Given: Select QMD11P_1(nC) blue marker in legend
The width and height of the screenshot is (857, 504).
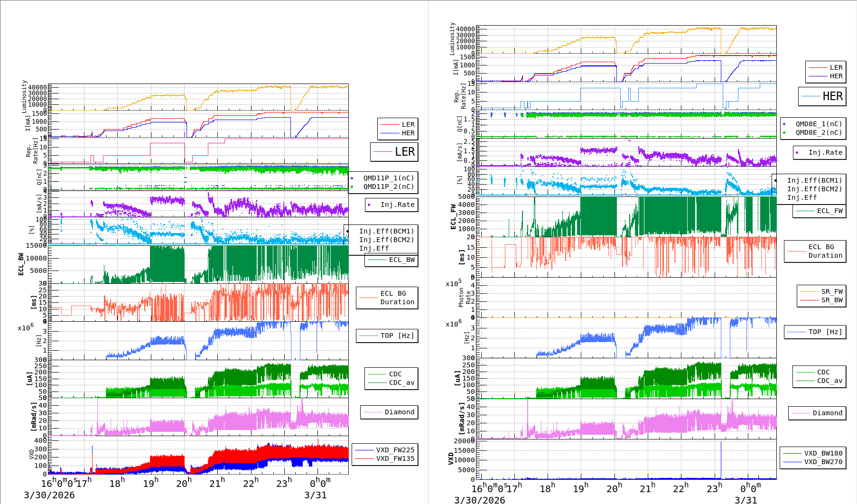Looking at the screenshot, I should (352, 178).
